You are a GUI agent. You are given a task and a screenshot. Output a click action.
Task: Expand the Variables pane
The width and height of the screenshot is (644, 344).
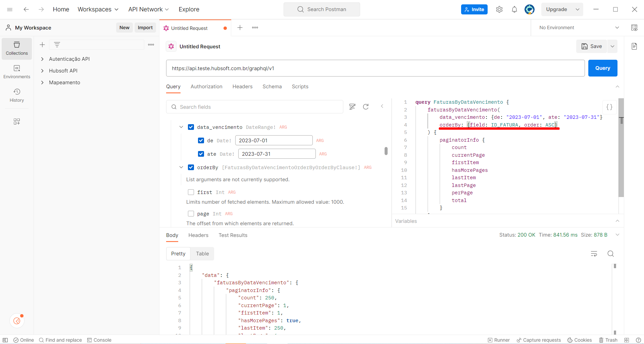617,221
